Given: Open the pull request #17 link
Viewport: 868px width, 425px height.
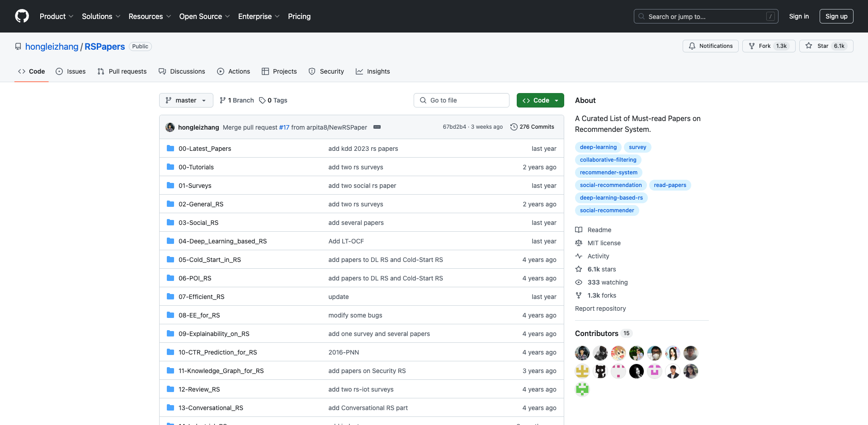Looking at the screenshot, I should click(x=284, y=127).
